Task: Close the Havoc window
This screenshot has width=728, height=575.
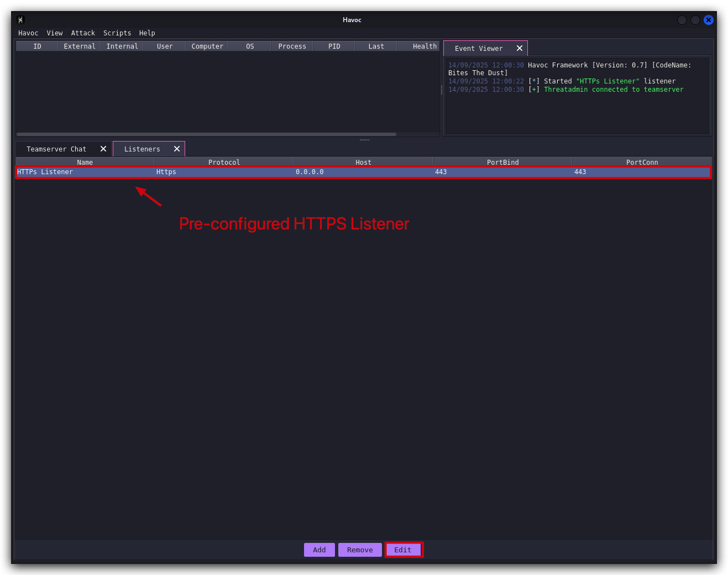Action: (x=709, y=20)
